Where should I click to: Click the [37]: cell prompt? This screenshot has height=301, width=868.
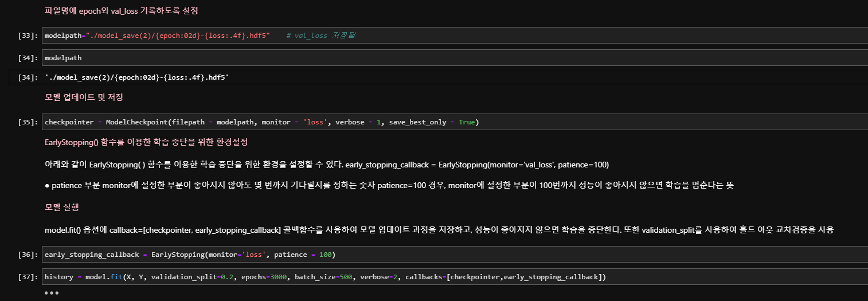pyautogui.click(x=28, y=277)
